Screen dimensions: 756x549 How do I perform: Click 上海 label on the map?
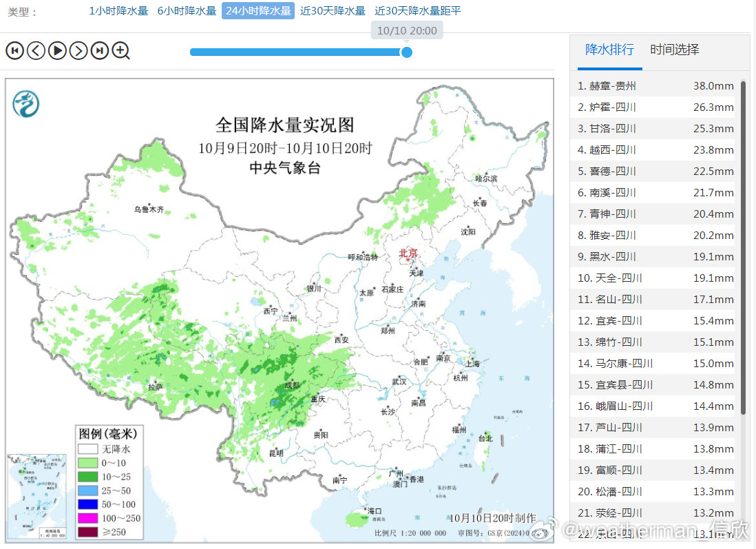[x=472, y=363]
